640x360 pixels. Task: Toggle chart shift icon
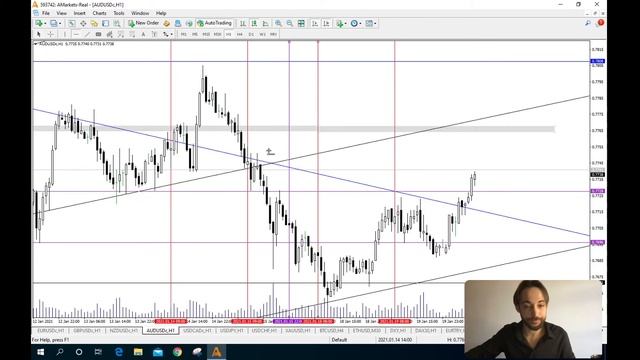326,23
